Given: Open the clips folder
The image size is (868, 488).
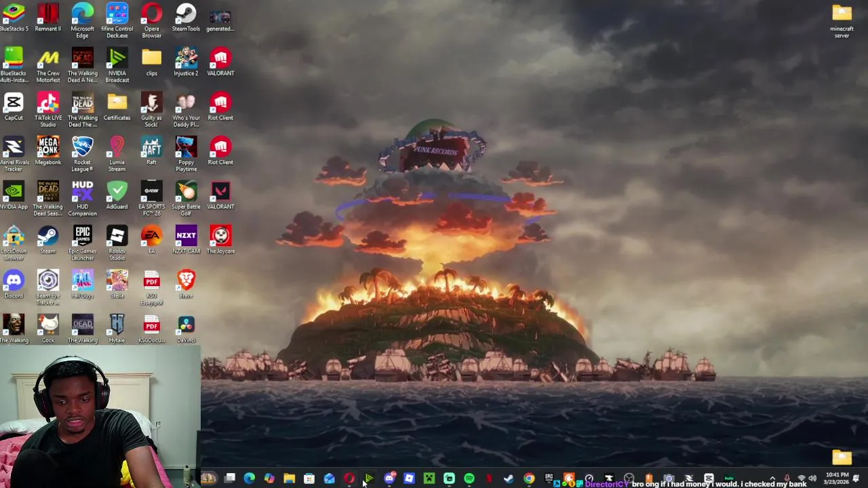Looking at the screenshot, I should (x=152, y=62).
